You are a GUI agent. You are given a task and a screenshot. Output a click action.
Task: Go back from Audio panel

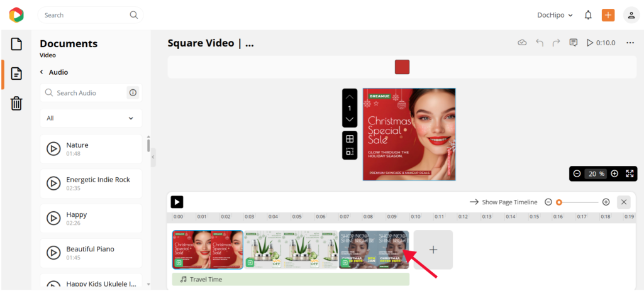coord(42,72)
